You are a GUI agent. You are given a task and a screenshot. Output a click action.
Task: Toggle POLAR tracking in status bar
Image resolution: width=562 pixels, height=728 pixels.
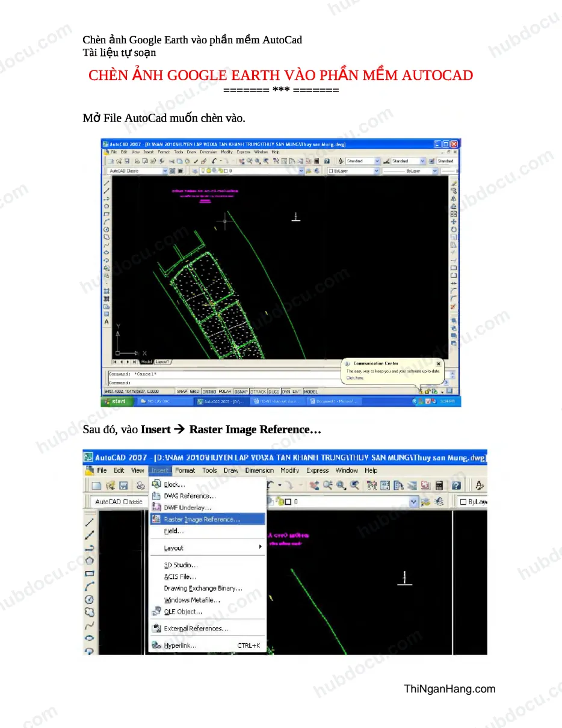225,392
